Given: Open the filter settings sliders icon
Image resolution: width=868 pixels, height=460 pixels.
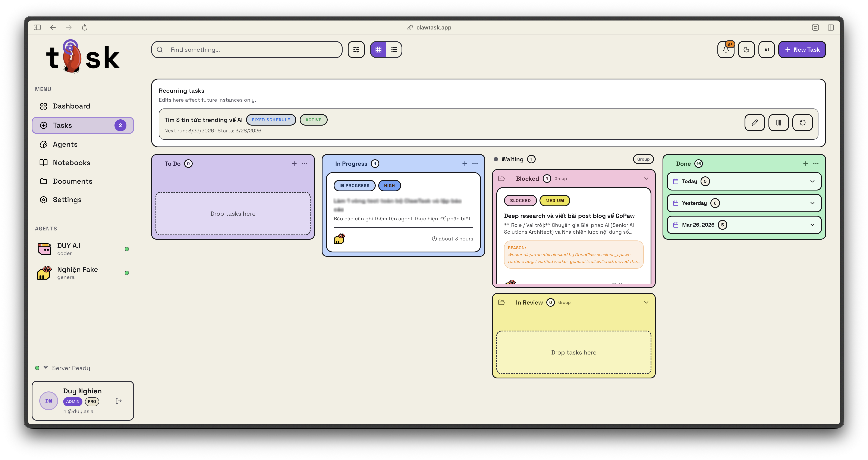Looking at the screenshot, I should 356,50.
